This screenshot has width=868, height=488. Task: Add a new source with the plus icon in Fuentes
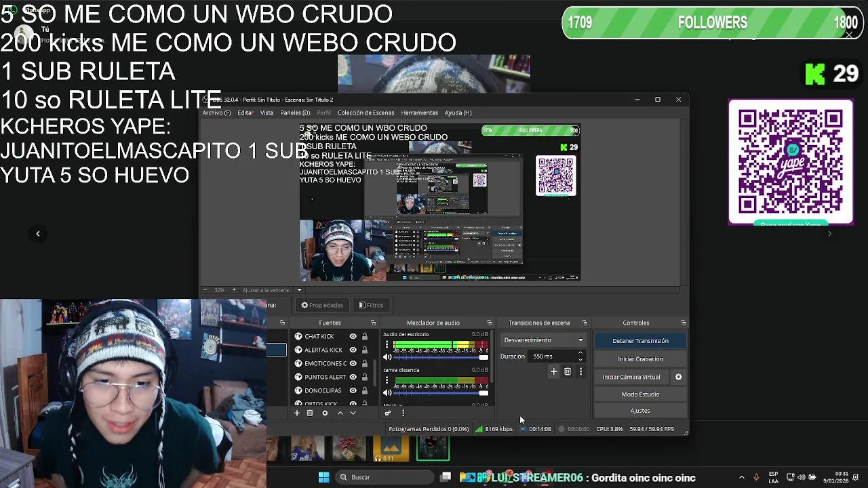pyautogui.click(x=296, y=413)
